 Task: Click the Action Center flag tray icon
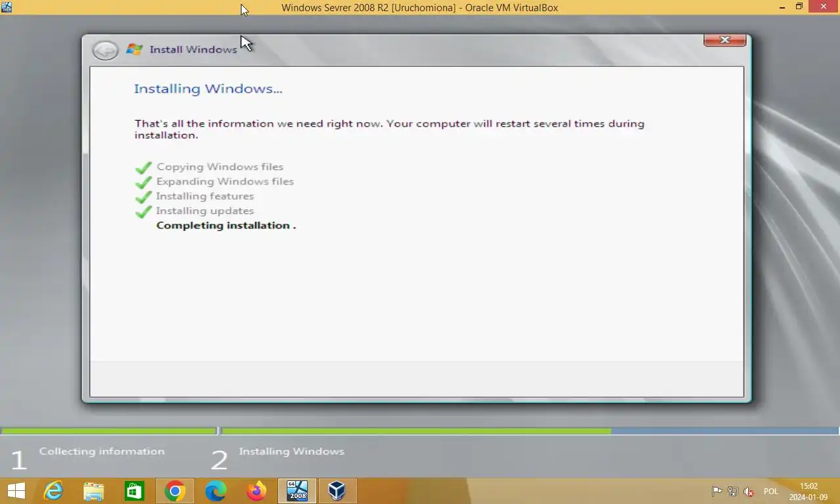[717, 492]
